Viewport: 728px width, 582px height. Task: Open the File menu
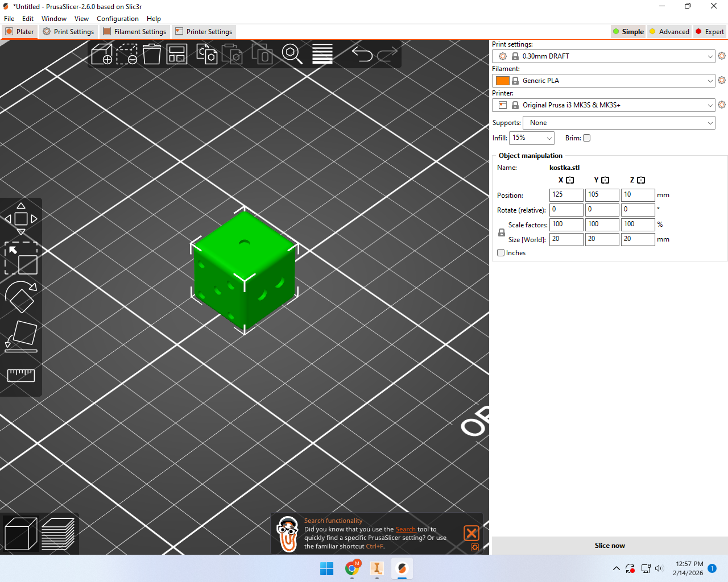[9, 19]
